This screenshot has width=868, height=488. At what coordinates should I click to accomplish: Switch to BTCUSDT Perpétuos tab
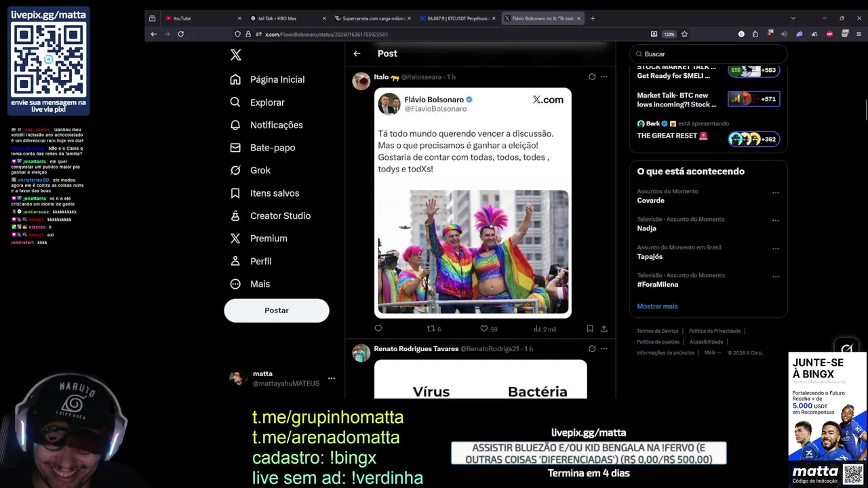(x=458, y=18)
